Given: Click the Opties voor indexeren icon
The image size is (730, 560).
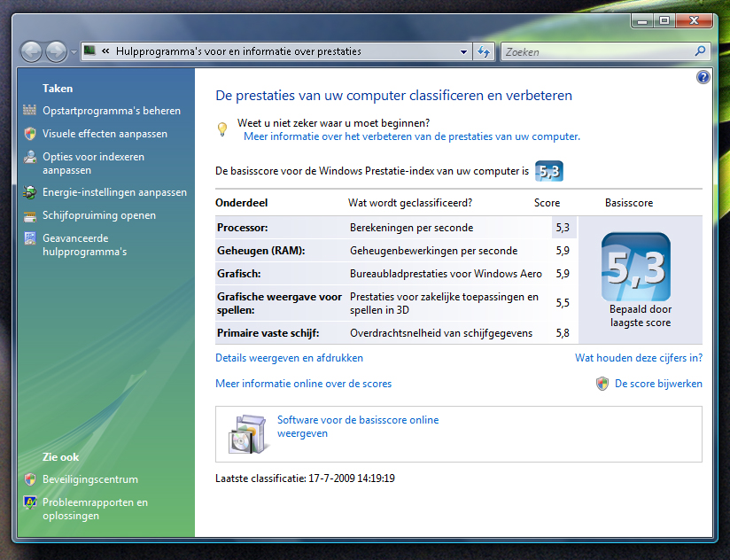Looking at the screenshot, I should (x=30, y=157).
